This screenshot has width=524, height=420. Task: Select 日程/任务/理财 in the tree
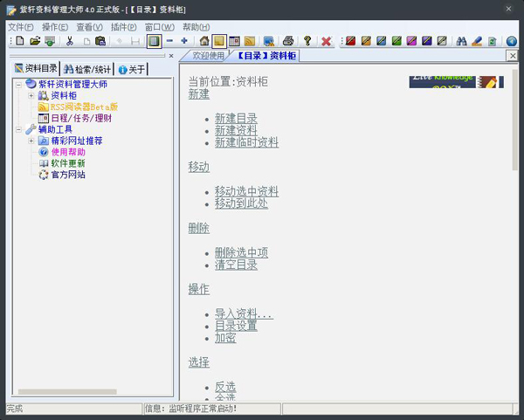coord(81,118)
